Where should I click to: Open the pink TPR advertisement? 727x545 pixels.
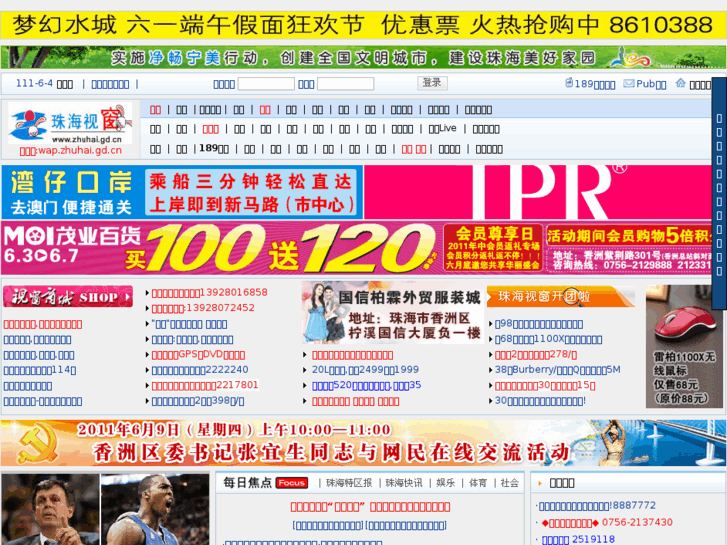(538, 192)
